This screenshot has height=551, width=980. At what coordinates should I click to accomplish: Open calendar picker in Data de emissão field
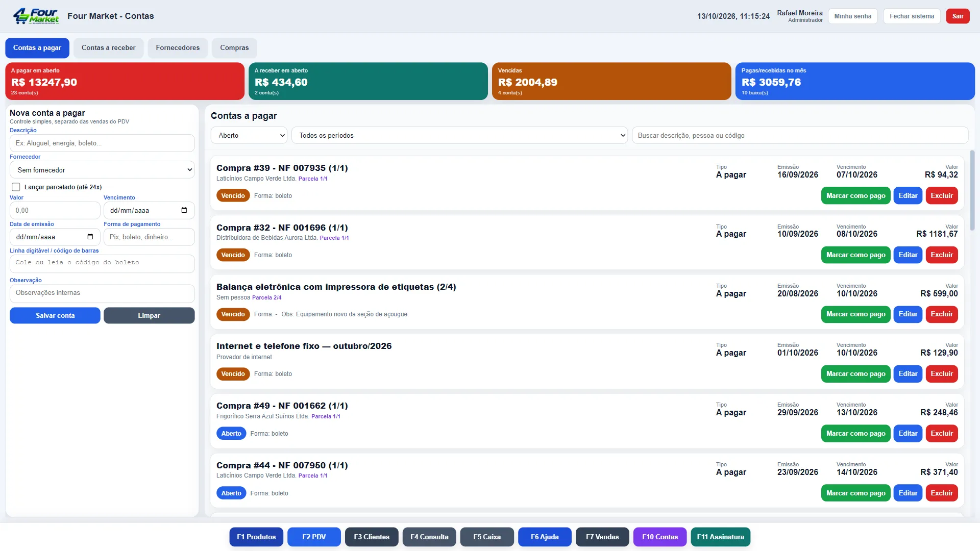tap(90, 237)
